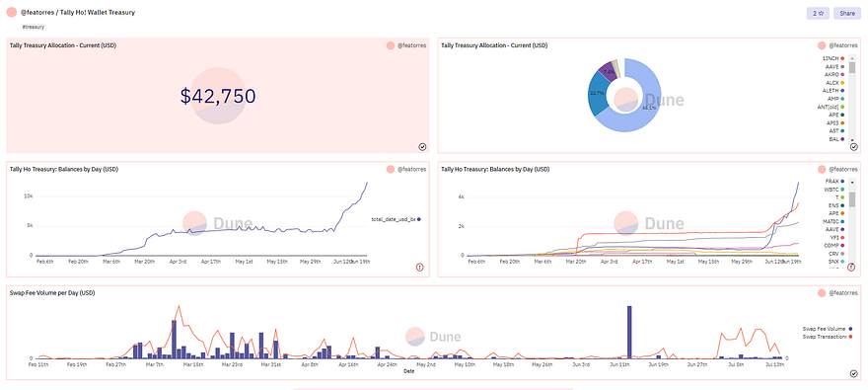
Task: Open @featorres avatar in the $42,750 counter panel
Action: click(391, 45)
